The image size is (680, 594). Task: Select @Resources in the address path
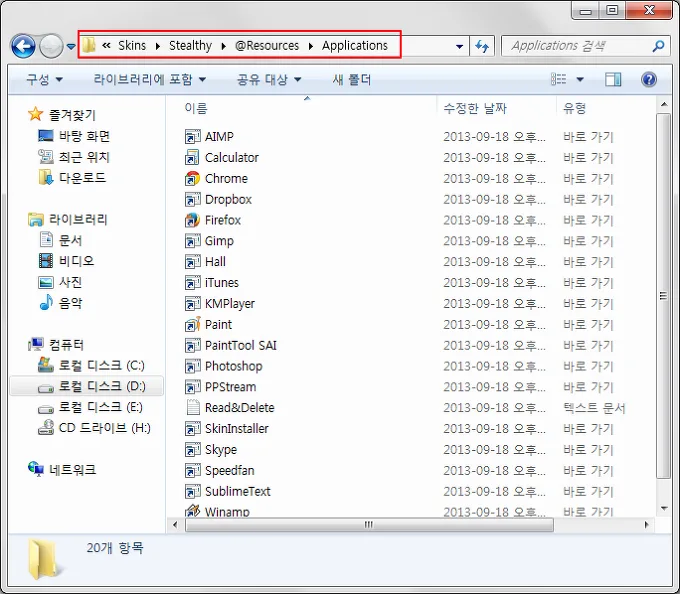(267, 46)
